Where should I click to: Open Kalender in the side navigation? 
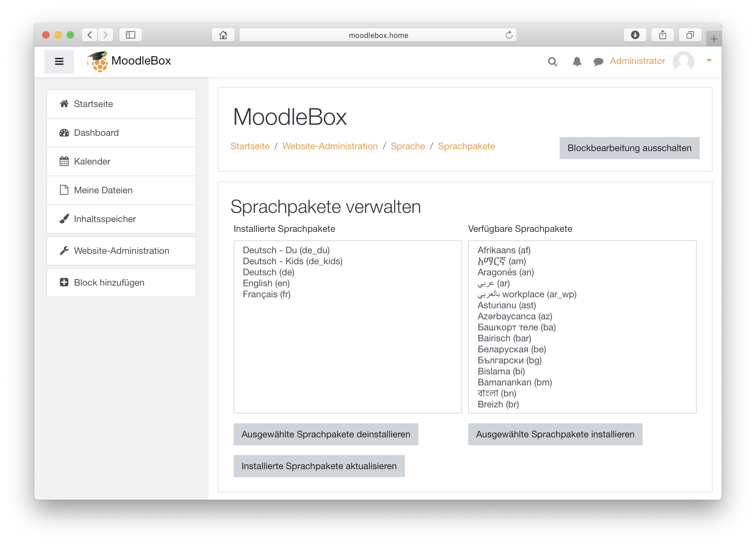point(121,161)
